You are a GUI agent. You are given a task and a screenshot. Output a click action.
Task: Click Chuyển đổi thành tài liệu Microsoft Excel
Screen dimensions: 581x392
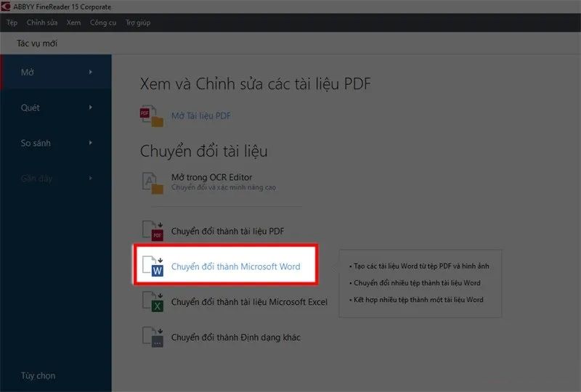coord(249,302)
